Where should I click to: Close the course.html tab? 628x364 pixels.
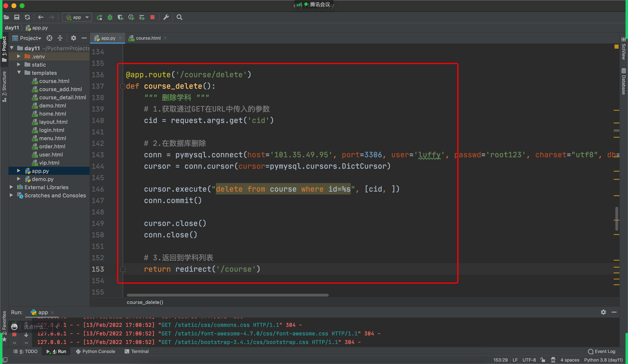pos(165,38)
